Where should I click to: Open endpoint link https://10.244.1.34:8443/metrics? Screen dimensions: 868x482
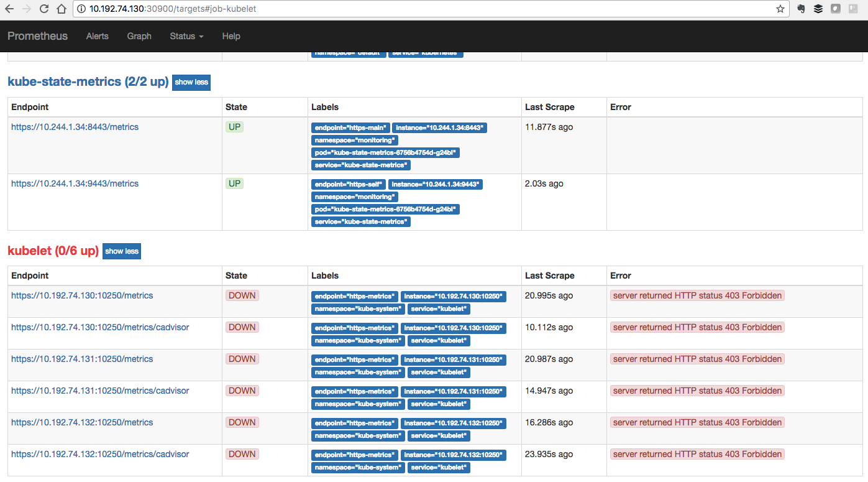tap(75, 127)
